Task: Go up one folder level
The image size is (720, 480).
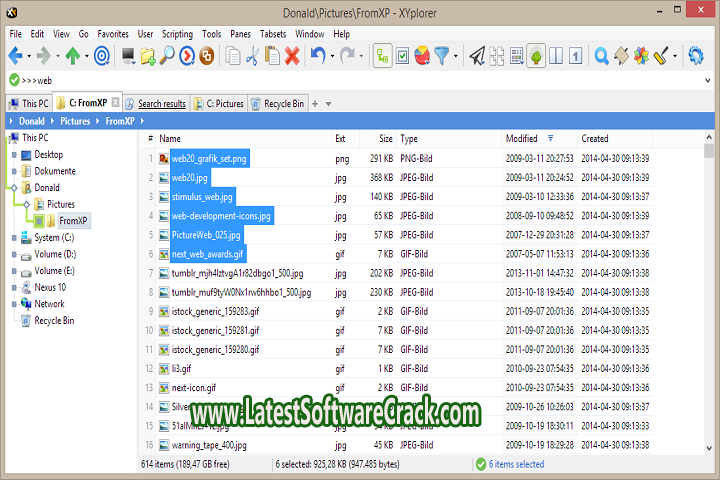Action: (73, 56)
